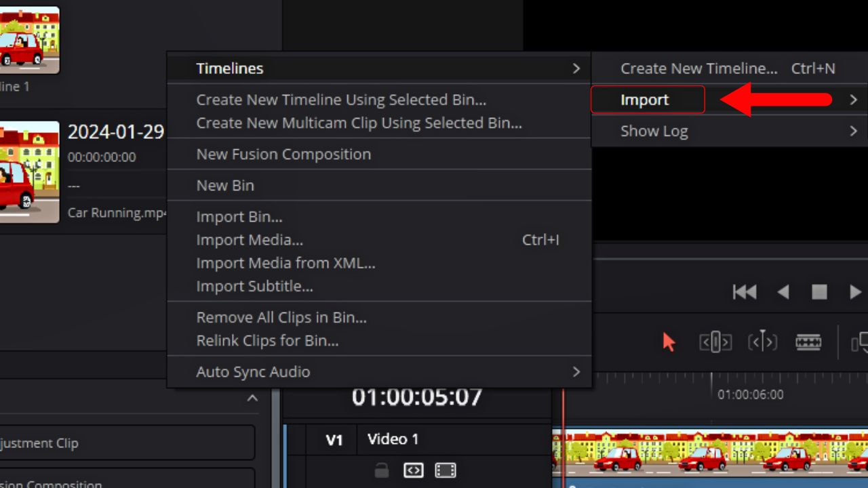Select New Bin from the context menu

tap(224, 185)
